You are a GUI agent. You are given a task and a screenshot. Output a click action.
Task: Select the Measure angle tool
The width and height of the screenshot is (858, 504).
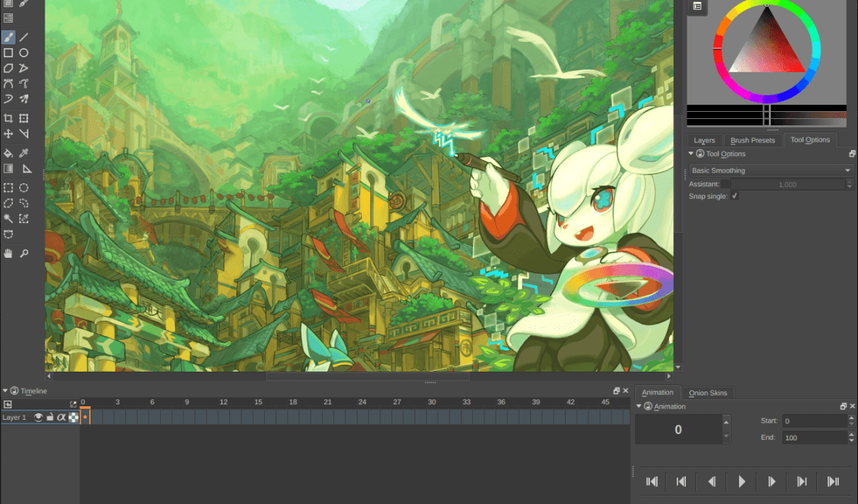24,134
